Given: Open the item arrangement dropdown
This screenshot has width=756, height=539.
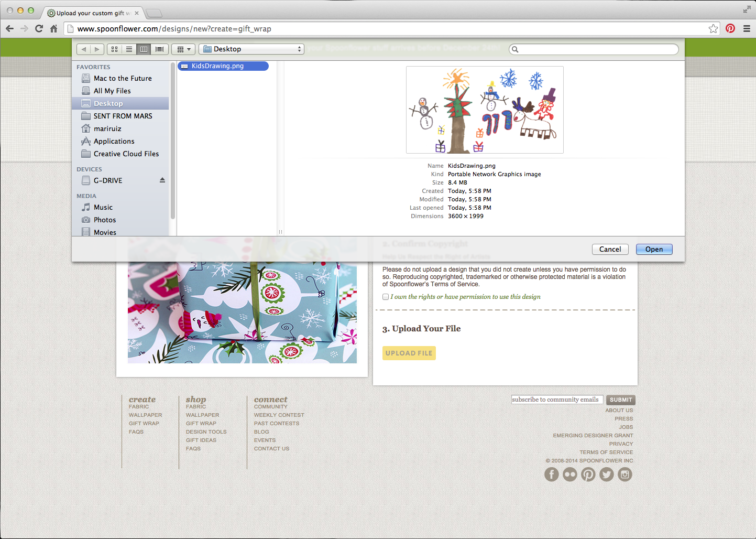Looking at the screenshot, I should coord(183,49).
